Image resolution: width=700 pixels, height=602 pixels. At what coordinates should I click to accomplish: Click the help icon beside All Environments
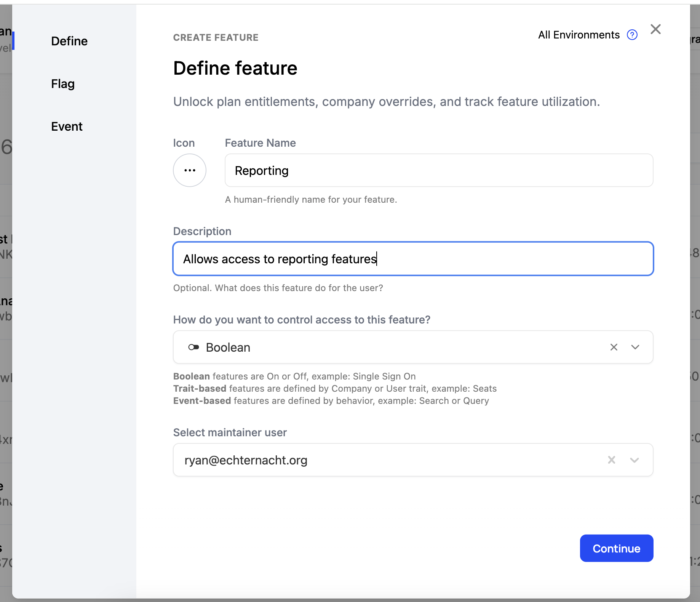tap(632, 35)
